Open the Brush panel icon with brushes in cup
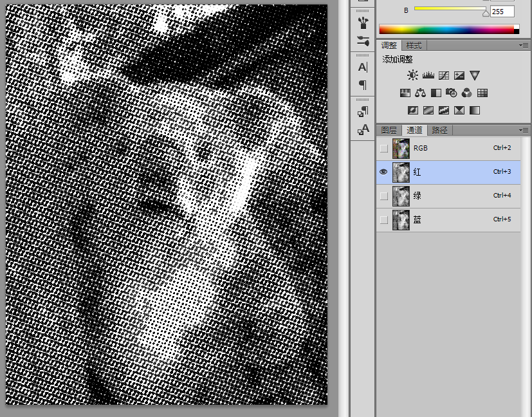This screenshot has width=532, height=417. pos(363,23)
